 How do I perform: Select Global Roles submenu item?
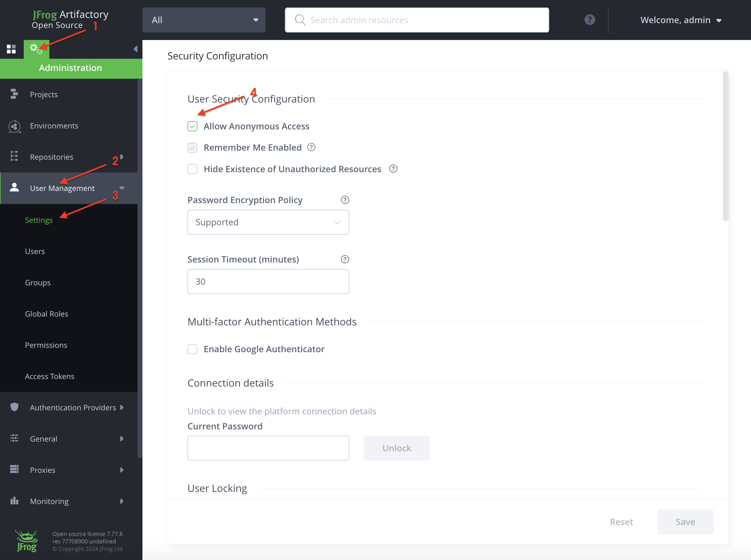pos(47,313)
